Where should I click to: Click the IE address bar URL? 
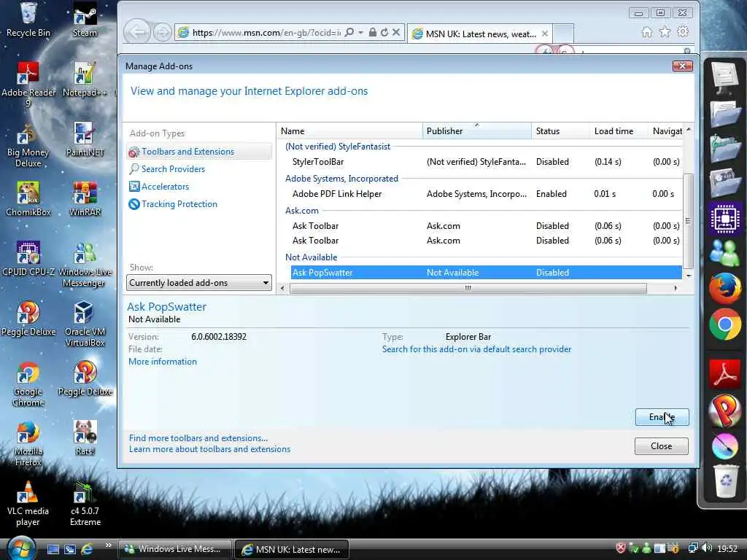(266, 32)
